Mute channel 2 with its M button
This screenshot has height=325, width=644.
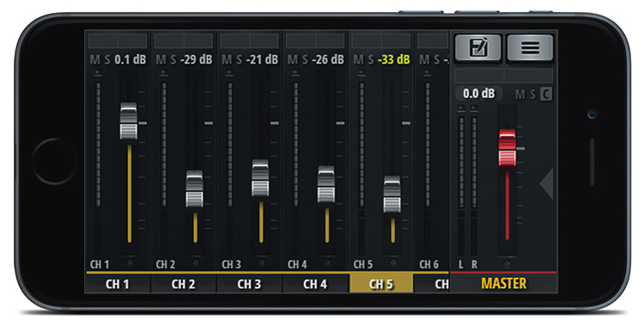[161, 59]
